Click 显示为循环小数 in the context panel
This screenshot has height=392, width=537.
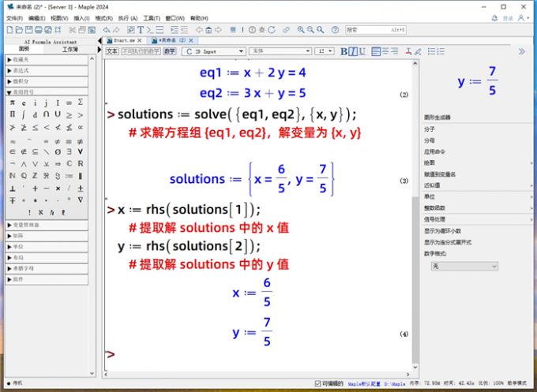tap(446, 231)
